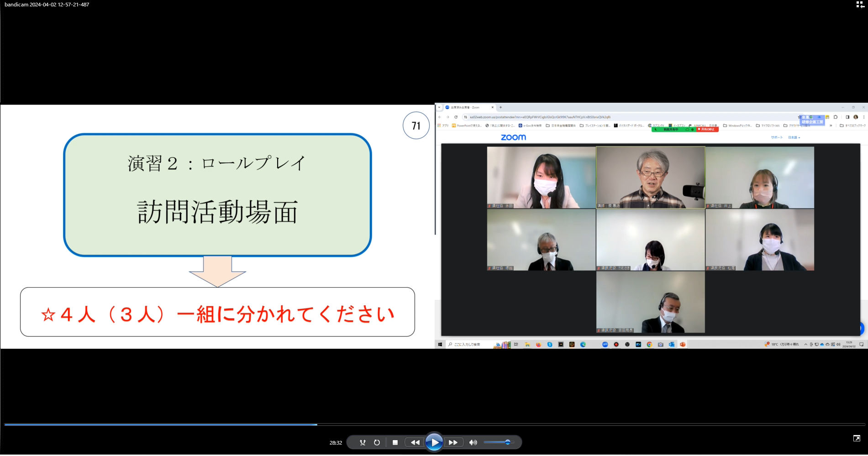Image resolution: width=868 pixels, height=456 pixels.
Task: Open site information icon beside the URL
Action: point(465,117)
